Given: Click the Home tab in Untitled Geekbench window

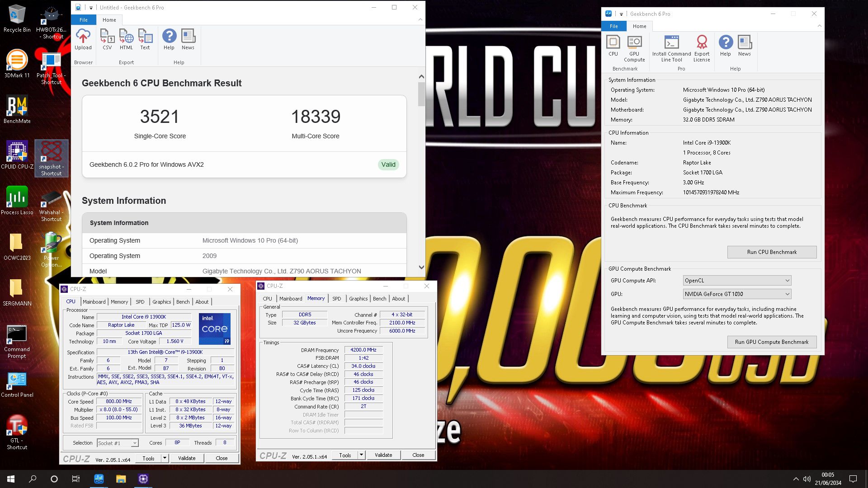Looking at the screenshot, I should click(109, 20).
